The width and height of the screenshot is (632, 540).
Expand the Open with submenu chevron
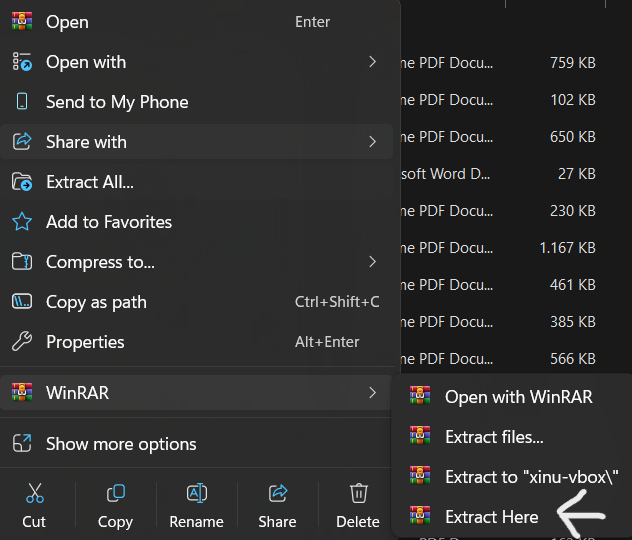[x=372, y=62]
